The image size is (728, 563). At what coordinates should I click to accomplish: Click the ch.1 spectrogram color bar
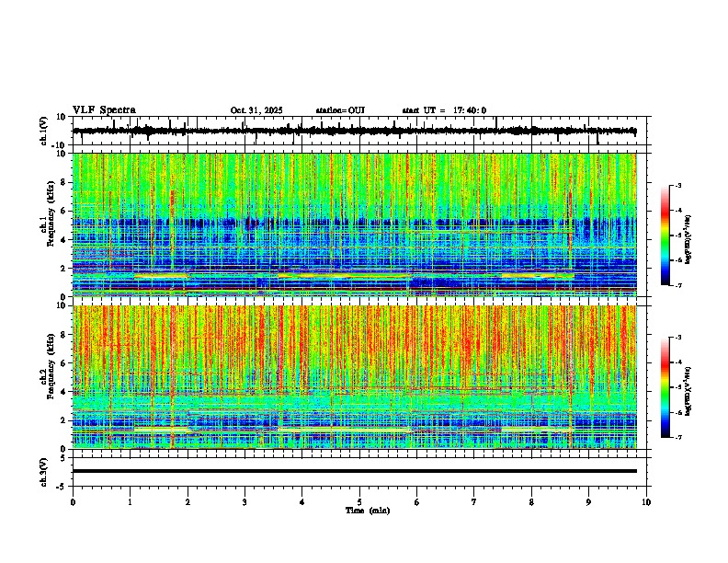[x=665, y=236]
